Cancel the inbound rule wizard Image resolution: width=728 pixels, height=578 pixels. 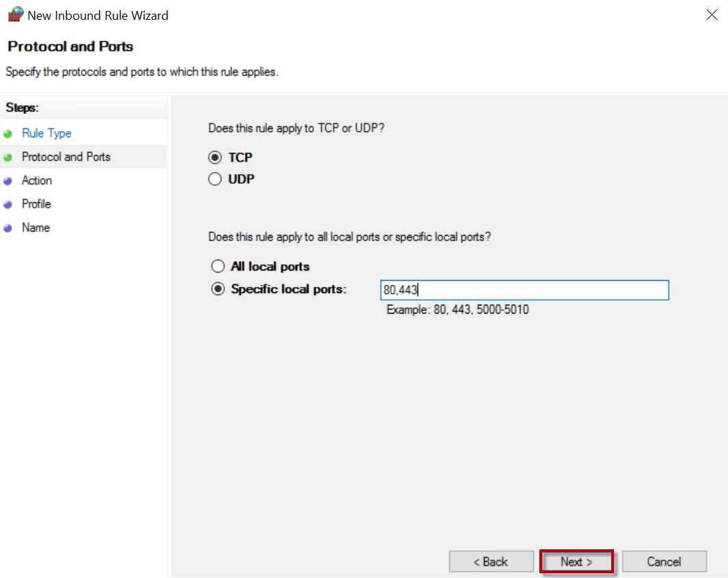point(664,562)
